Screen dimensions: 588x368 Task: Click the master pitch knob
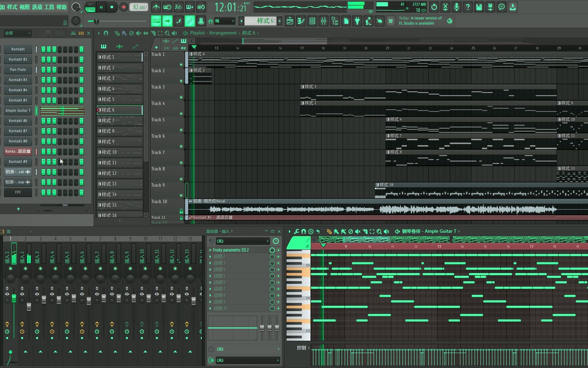click(x=76, y=21)
